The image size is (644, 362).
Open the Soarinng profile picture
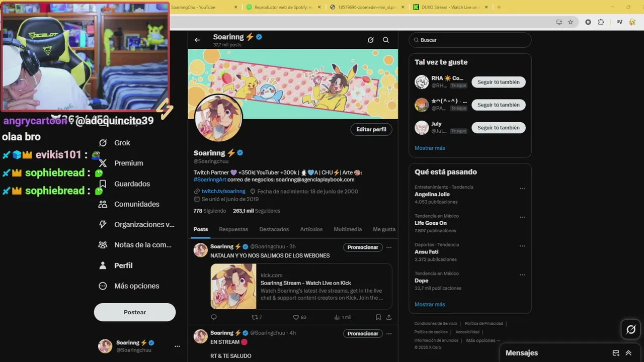coord(218,118)
